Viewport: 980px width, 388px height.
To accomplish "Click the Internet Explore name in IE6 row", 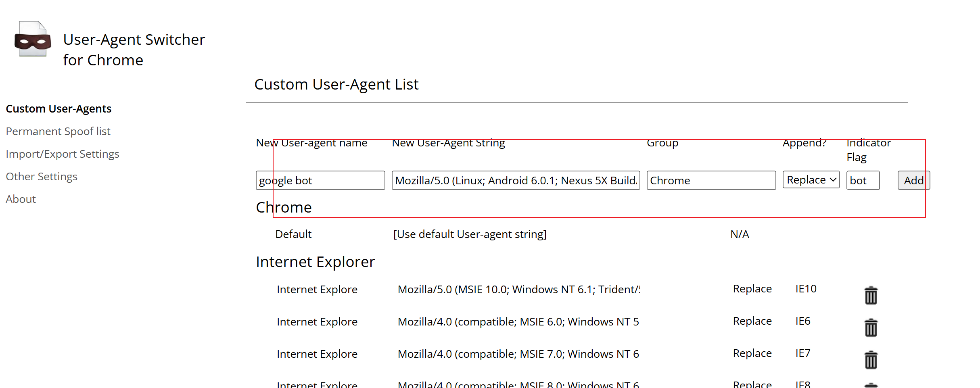I will (x=317, y=322).
